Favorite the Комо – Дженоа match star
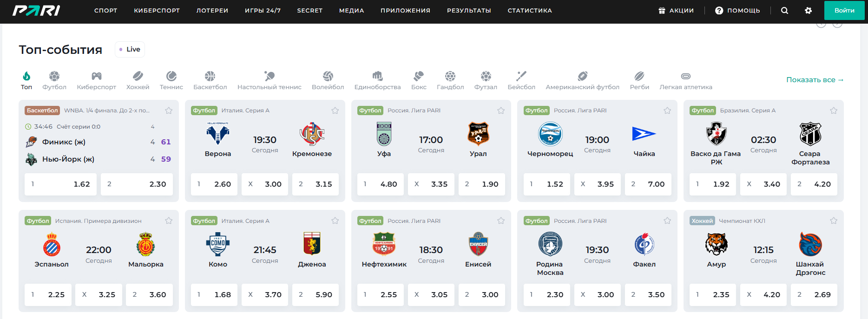868x319 pixels. (x=335, y=221)
